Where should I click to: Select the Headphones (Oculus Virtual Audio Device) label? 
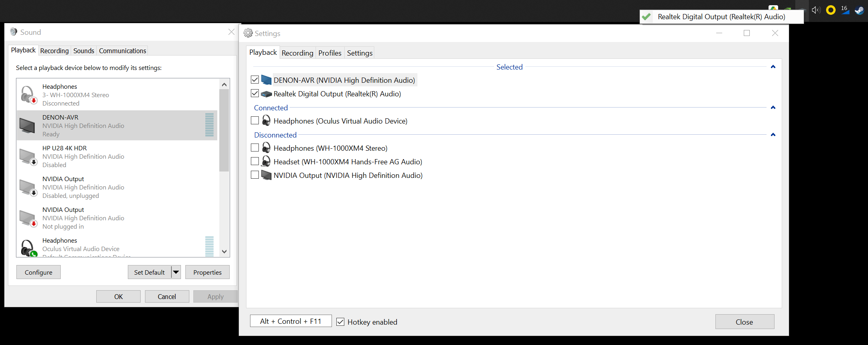(340, 121)
